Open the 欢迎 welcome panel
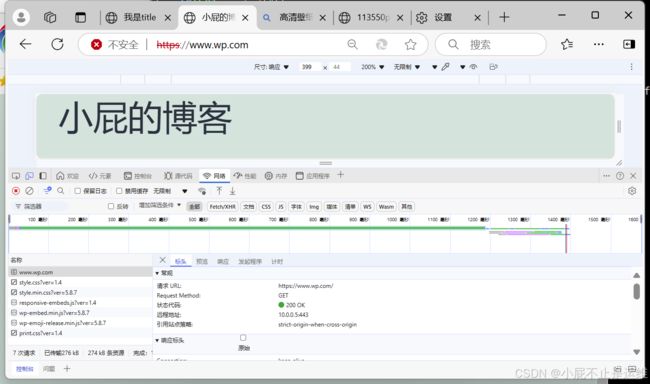The height and width of the screenshot is (384, 650). [x=67, y=176]
